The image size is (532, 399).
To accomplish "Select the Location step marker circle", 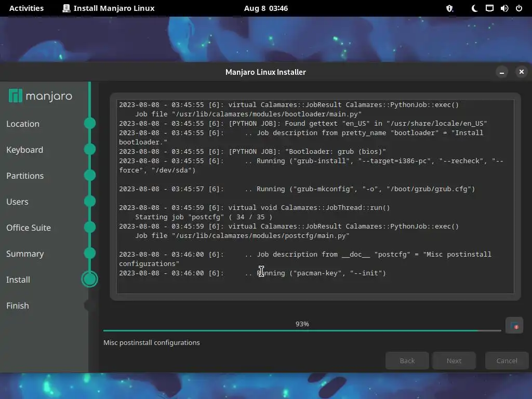I will point(90,123).
